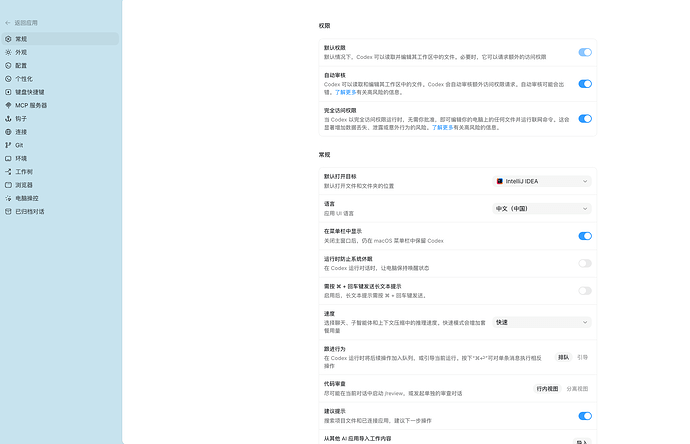Open the 个性化 personalization sidebar icon
The image size is (690, 444).
(x=8, y=79)
